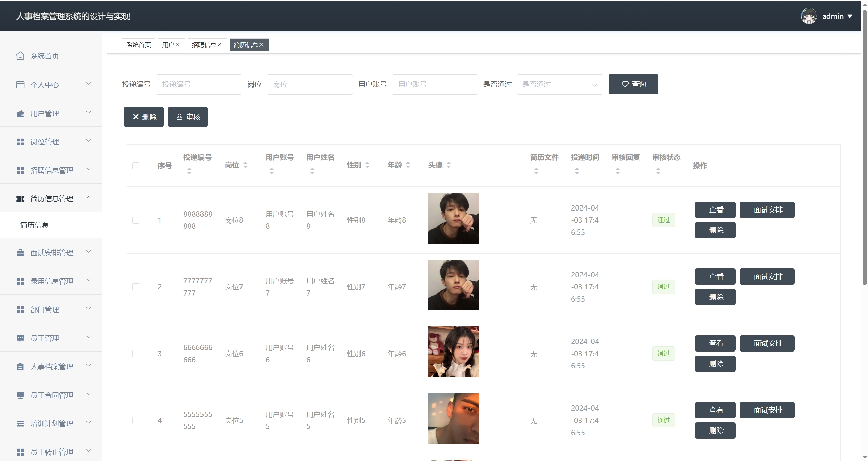Click the 用户管理 wallet icon

point(20,114)
